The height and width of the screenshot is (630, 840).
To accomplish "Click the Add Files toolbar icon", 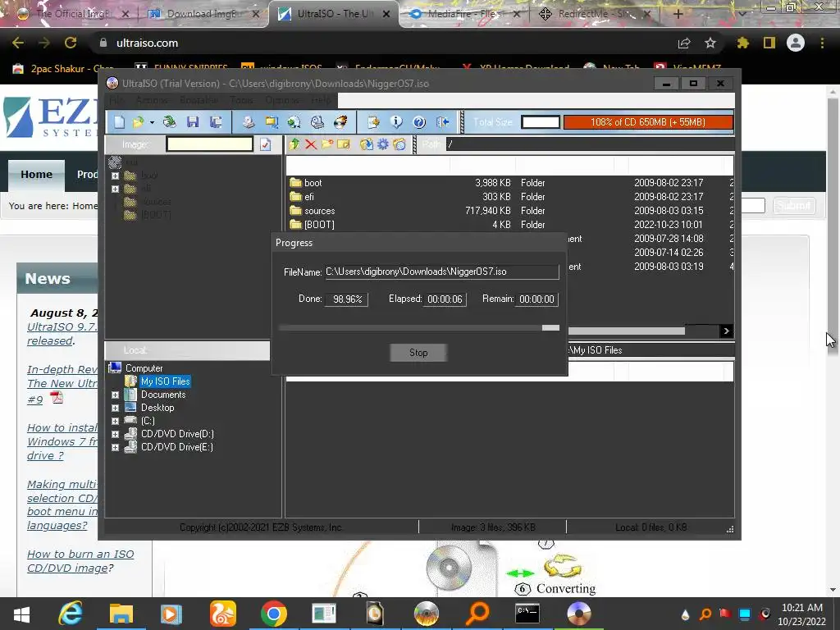I will tap(373, 122).
